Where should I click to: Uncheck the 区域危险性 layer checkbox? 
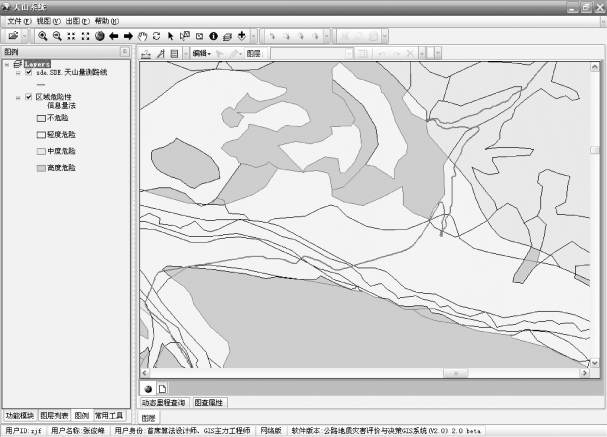pos(29,97)
